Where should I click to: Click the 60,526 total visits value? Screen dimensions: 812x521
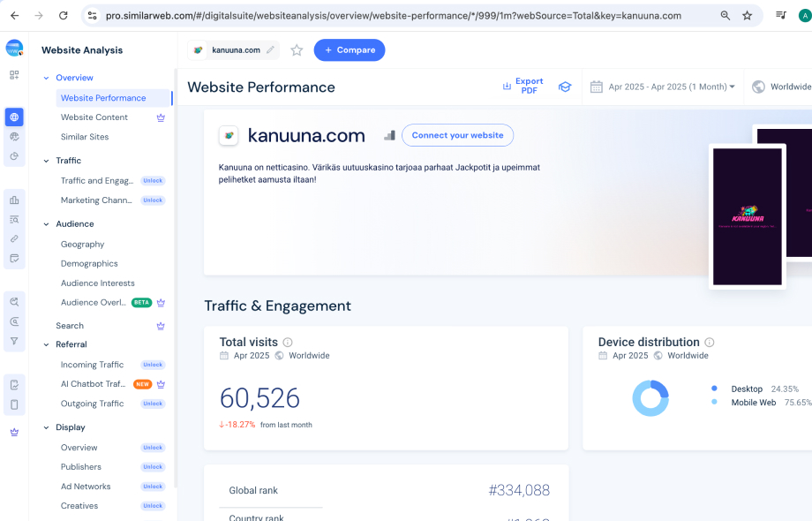tap(259, 398)
